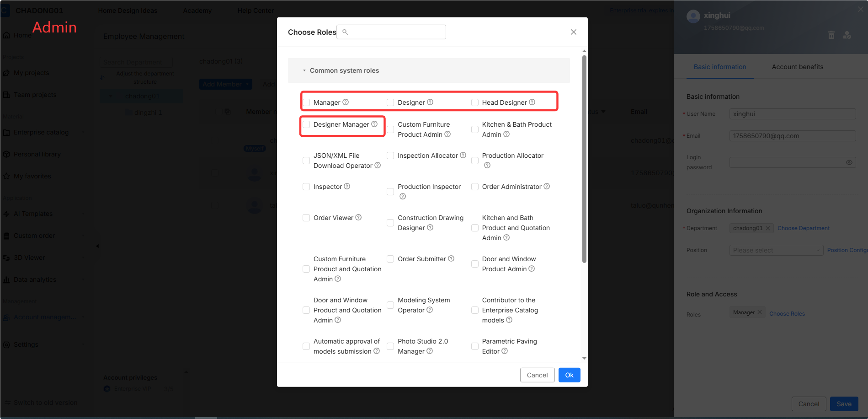Open Home Design Ideas menu
Viewport: 868px width, 419px height.
point(128,11)
